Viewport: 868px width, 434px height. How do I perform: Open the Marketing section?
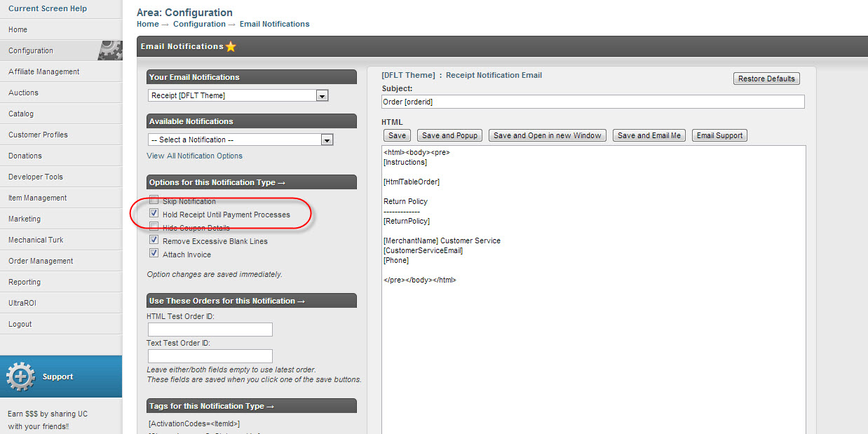[61, 219]
